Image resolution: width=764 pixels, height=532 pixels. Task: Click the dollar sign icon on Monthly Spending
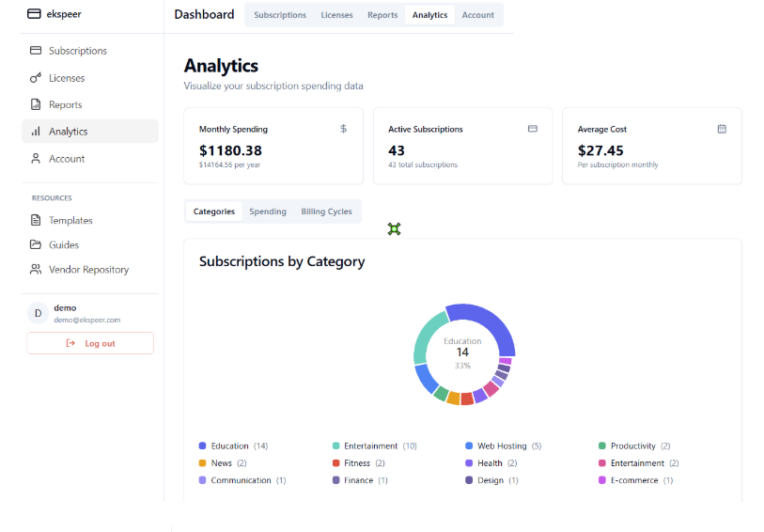point(343,129)
